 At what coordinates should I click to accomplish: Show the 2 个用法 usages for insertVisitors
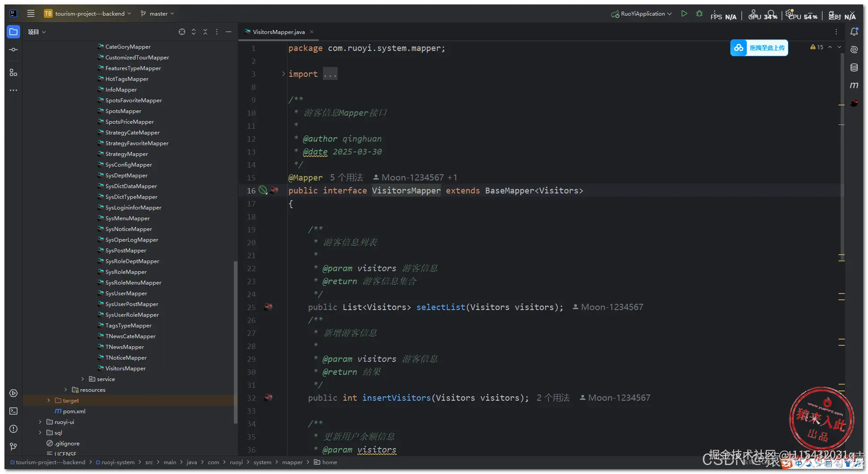point(553,397)
